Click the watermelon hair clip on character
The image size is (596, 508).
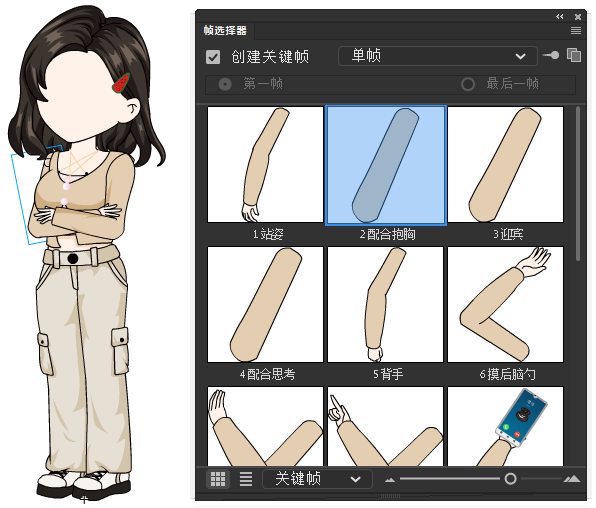[121, 83]
